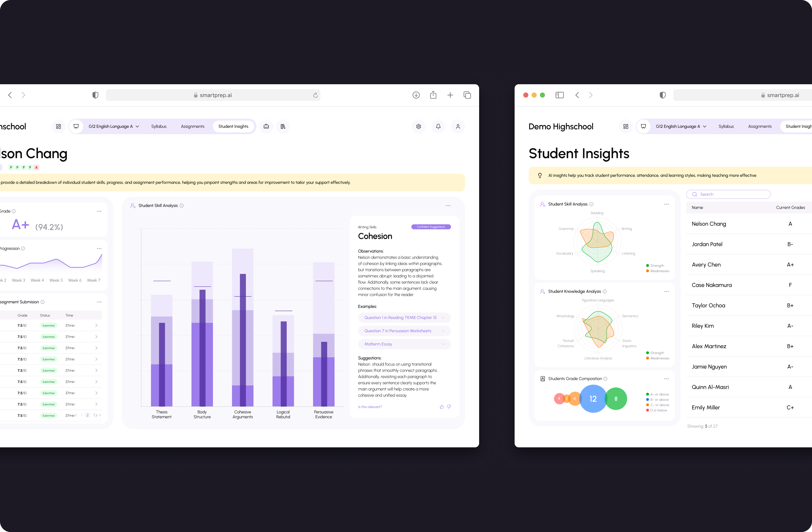Open the three-dot menu on the Assignment Submission card
The width and height of the screenshot is (812, 532).
pyautogui.click(x=99, y=302)
